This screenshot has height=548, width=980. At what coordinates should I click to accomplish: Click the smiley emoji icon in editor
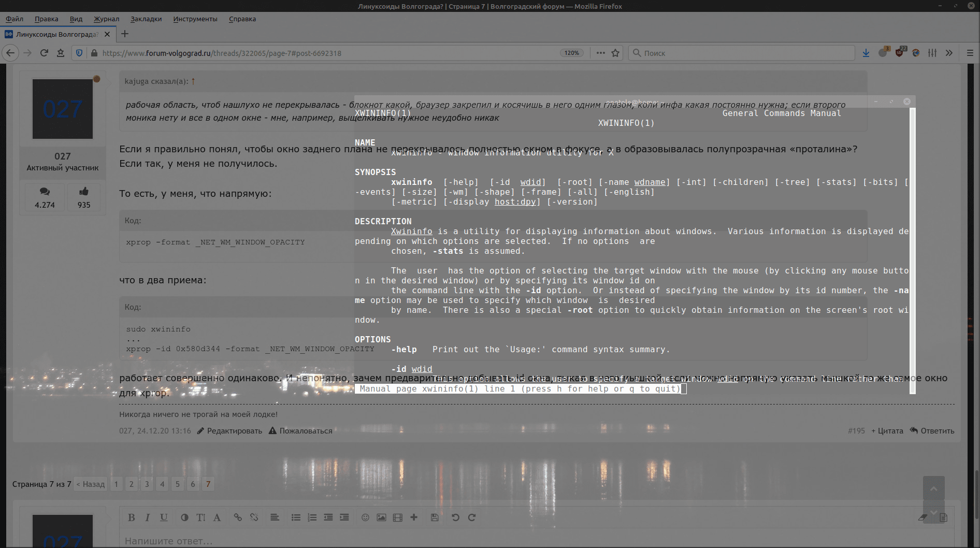(x=365, y=517)
